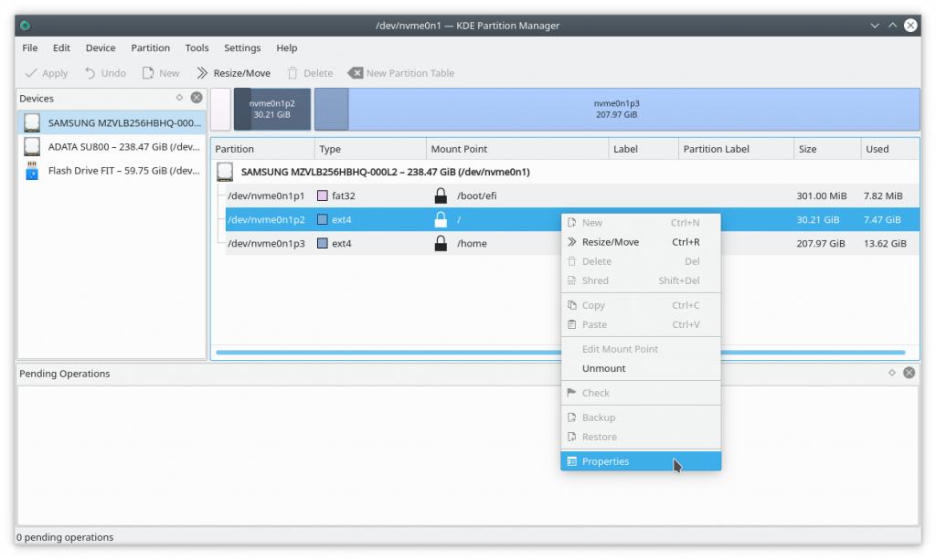Close the Devices panel

[x=197, y=98]
